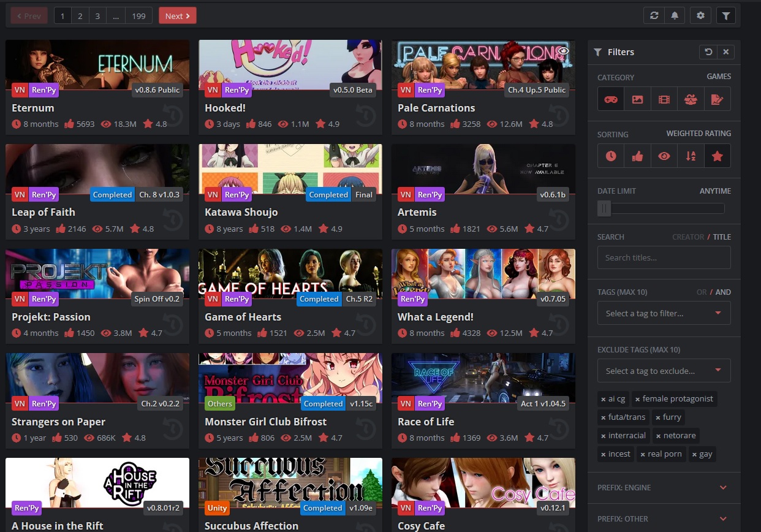Click Ren'Py tag on A House in the Rift

coord(27,508)
